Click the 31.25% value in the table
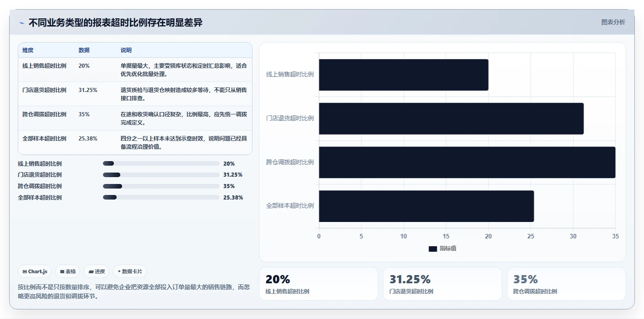644x319 pixels. click(x=88, y=90)
